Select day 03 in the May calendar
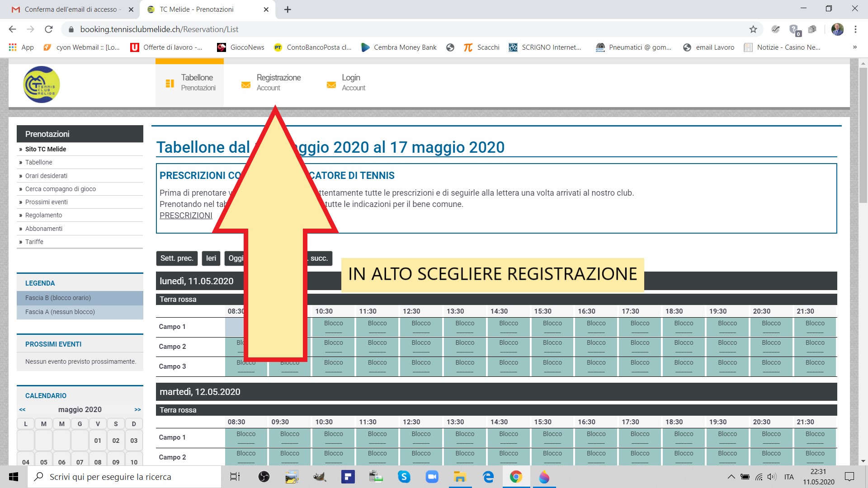This screenshot has height=488, width=868. [134, 441]
